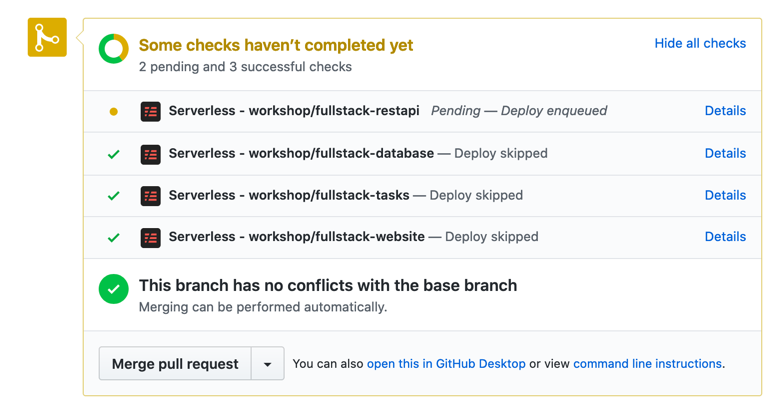Click the green checkmark for fullstack-database

coord(114,154)
